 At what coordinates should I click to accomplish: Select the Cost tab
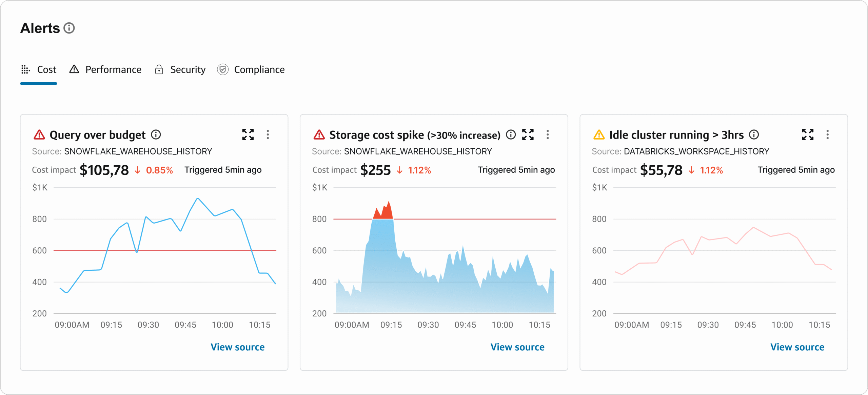click(x=39, y=69)
